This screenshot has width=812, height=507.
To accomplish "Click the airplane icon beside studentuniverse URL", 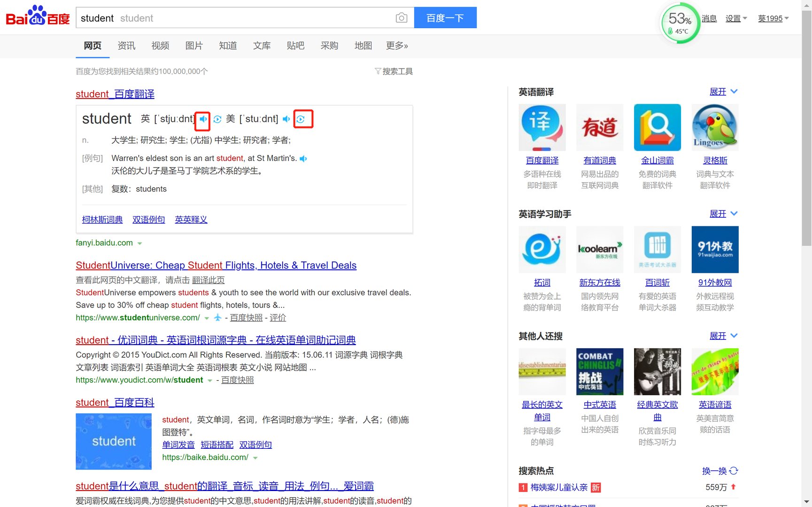I will (217, 318).
